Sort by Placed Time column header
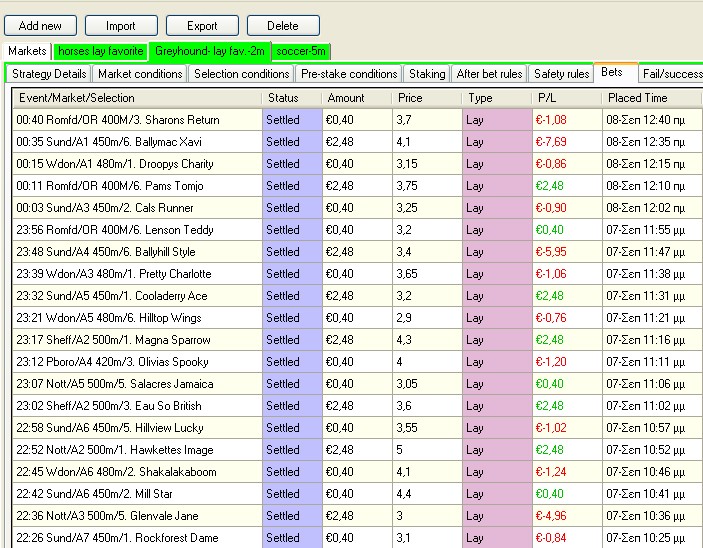This screenshot has width=703, height=548. tap(652, 98)
